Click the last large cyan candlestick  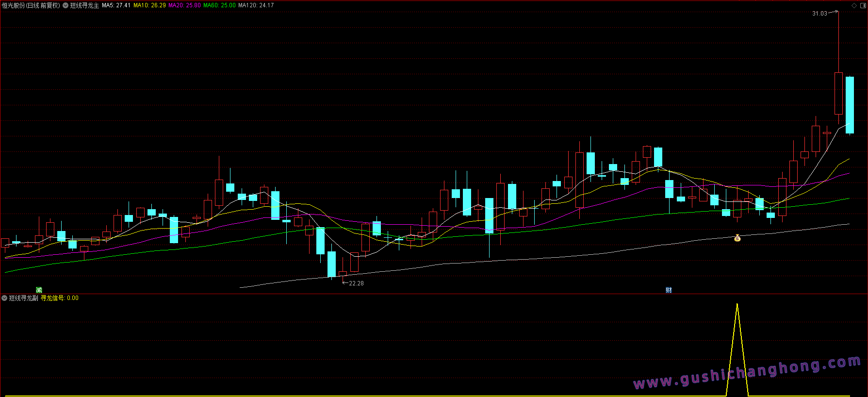coord(850,105)
